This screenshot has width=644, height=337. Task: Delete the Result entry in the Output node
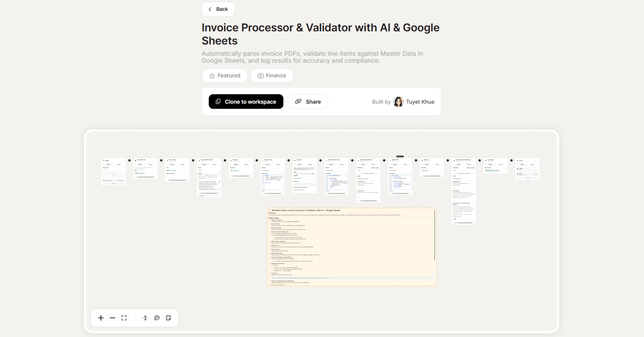(x=537, y=174)
